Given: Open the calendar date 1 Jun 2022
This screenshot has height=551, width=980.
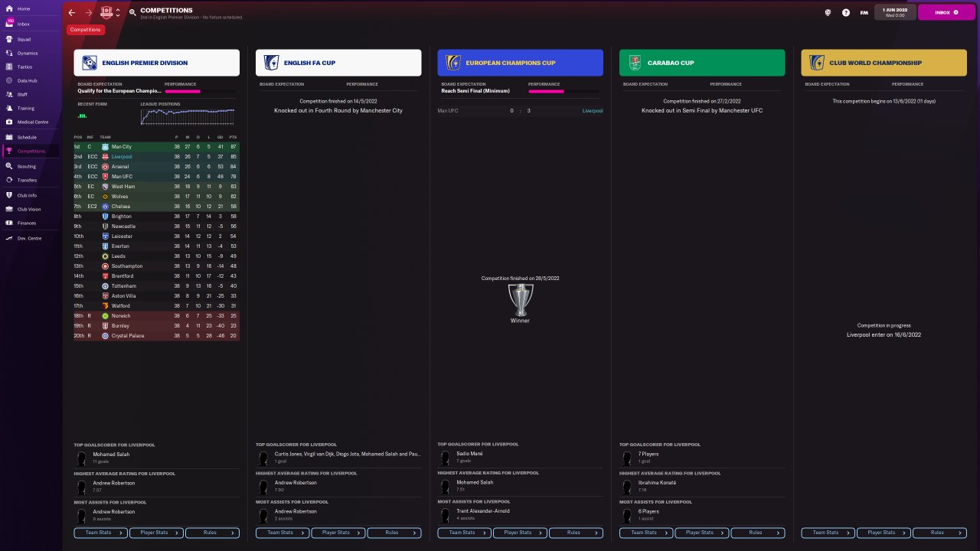Looking at the screenshot, I should [x=895, y=12].
